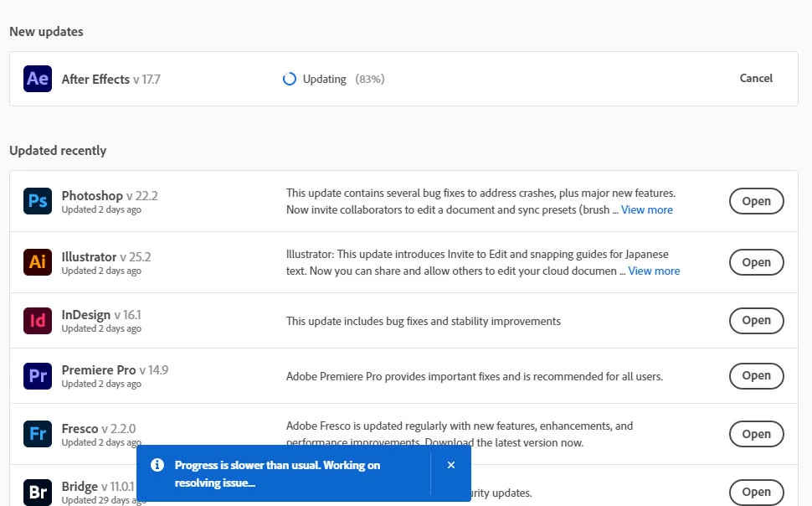This screenshot has width=812, height=506.
Task: Click the Illustrator v 25.2 title
Action: click(106, 257)
